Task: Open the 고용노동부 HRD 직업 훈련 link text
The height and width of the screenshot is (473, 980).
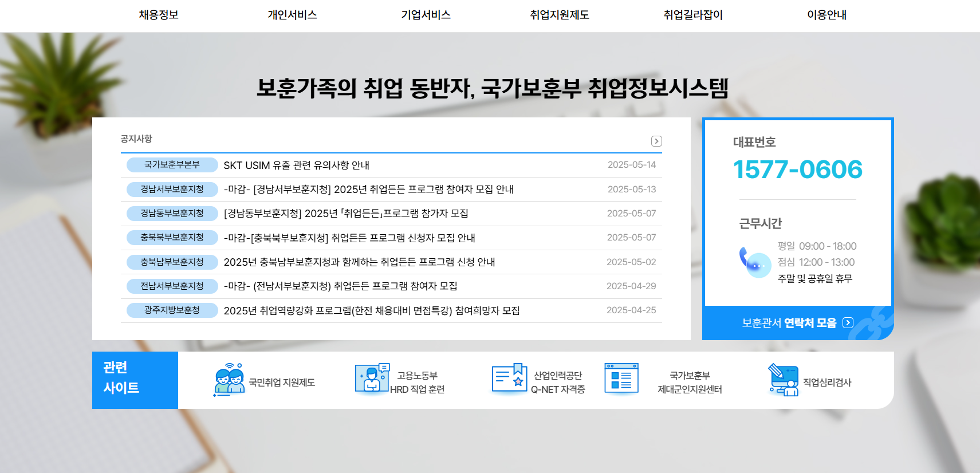Action: point(418,383)
